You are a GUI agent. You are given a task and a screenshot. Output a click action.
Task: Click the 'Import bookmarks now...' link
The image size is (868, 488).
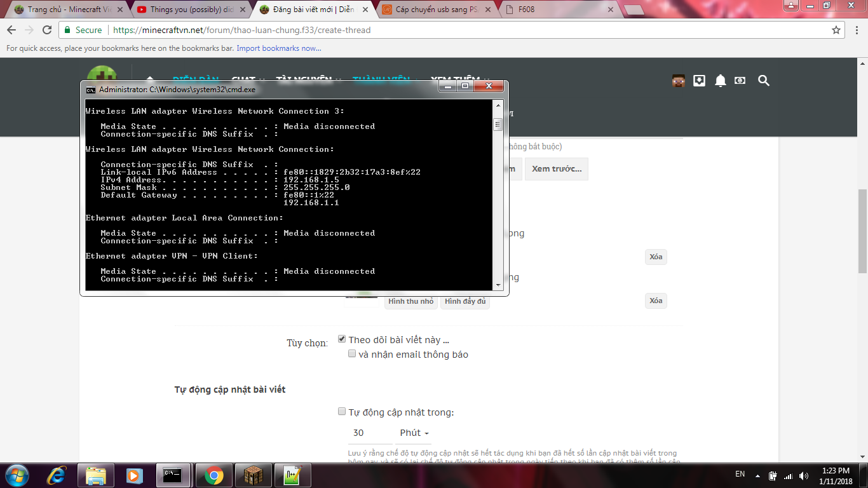click(x=279, y=48)
